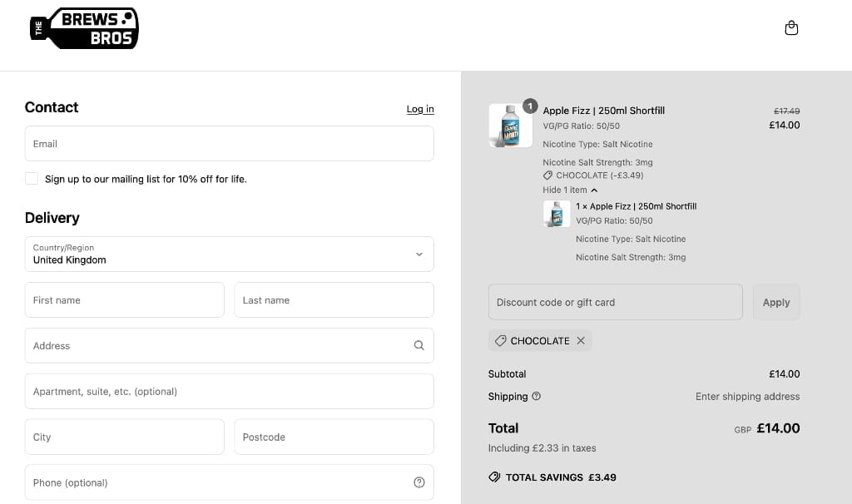Focus the First name field
Image resolution: width=852 pixels, height=504 pixels.
point(125,299)
